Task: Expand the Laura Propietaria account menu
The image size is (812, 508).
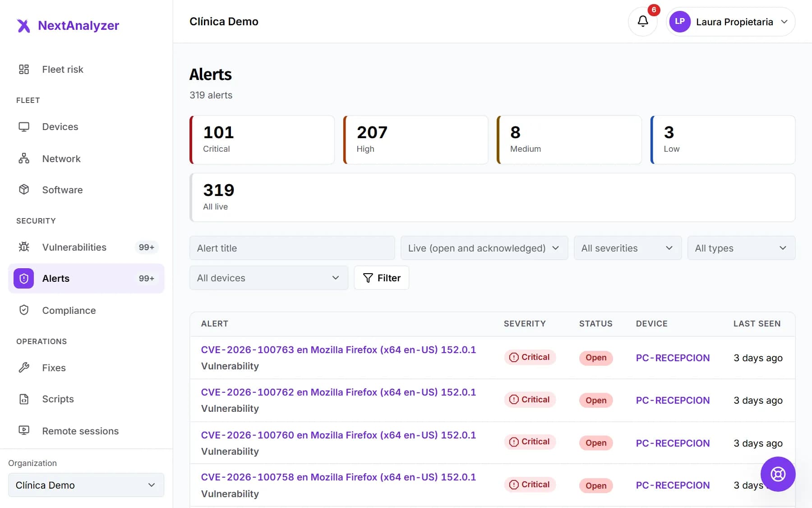Action: point(730,22)
